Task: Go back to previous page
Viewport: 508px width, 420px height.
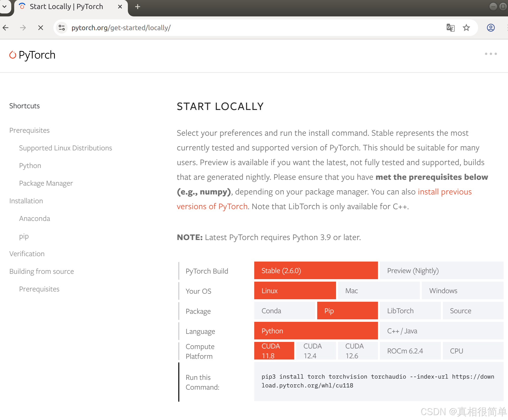Action: click(6, 28)
